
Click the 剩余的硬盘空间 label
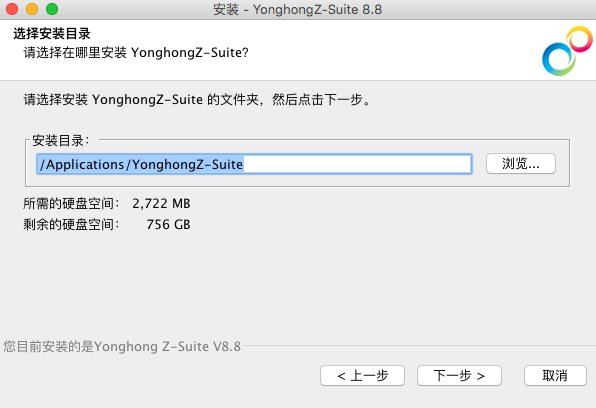point(71,224)
